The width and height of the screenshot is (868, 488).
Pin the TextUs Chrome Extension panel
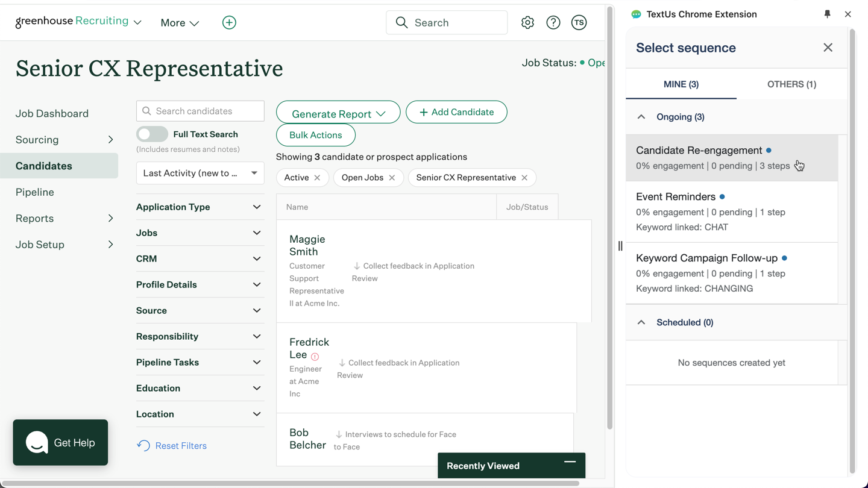(x=827, y=14)
